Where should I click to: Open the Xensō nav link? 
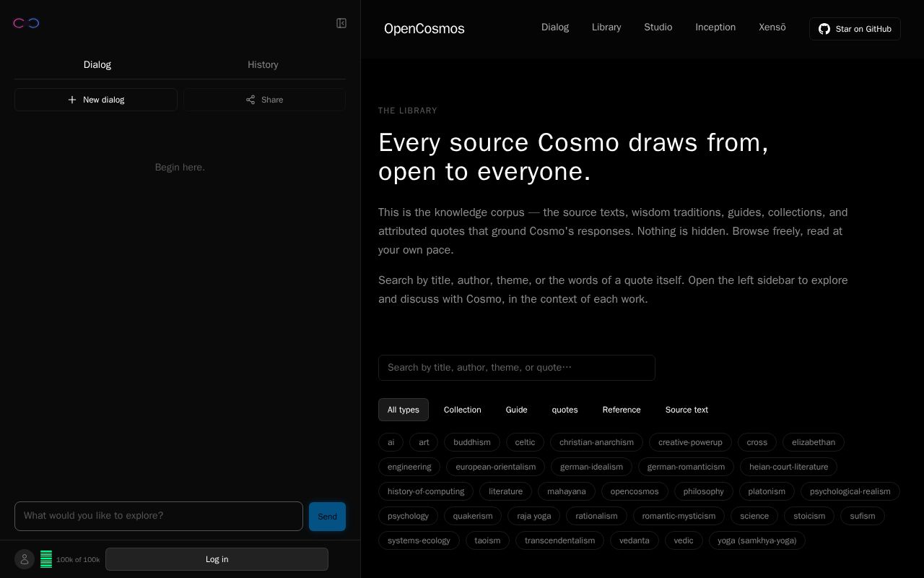tap(772, 27)
